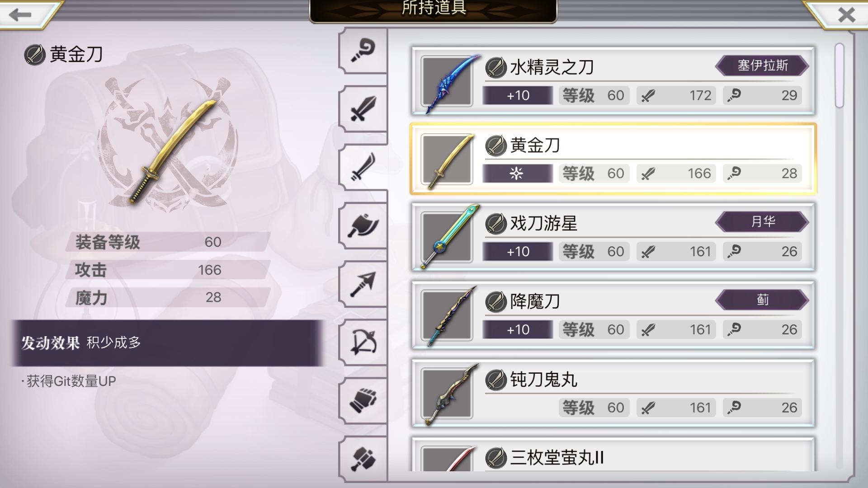Select the staff weapon category tab
The image size is (868, 488).
363,51
